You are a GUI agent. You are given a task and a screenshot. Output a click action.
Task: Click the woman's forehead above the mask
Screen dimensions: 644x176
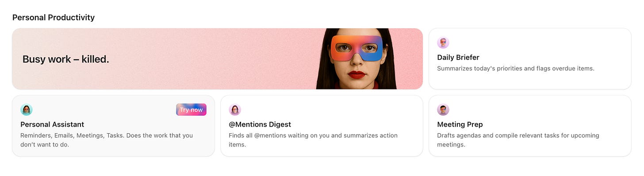tap(356, 32)
